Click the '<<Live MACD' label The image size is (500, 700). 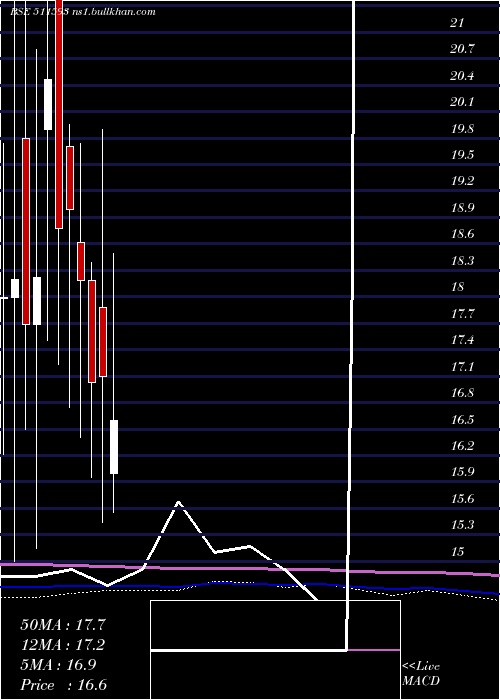[421, 673]
